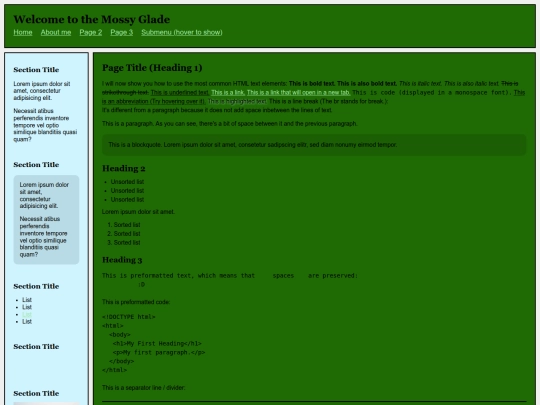
Task: Open the Page 2 link
Action: (91, 32)
